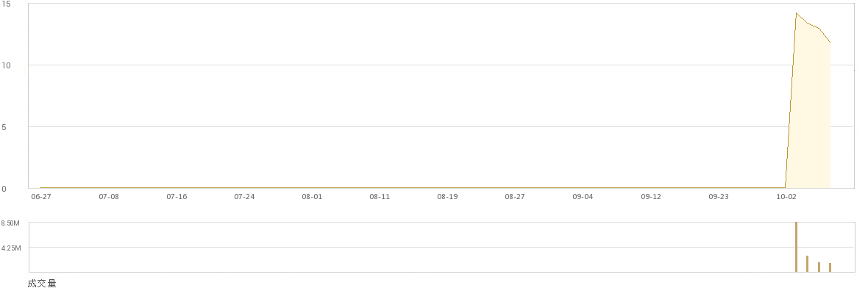Image resolution: width=868 pixels, height=288 pixels.
Task: Click the 08-01 date label
Action: click(312, 196)
